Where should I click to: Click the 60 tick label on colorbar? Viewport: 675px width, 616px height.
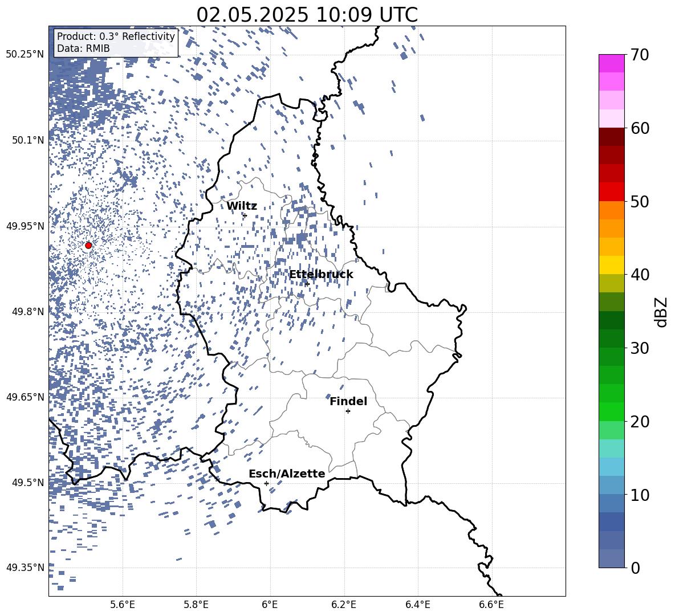click(x=640, y=128)
